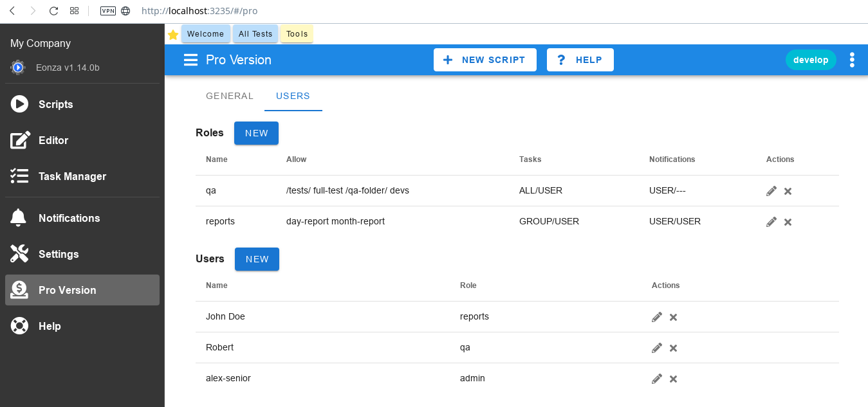Switch to the GENERAL tab
Image resolution: width=868 pixels, height=407 pixels.
(x=230, y=96)
